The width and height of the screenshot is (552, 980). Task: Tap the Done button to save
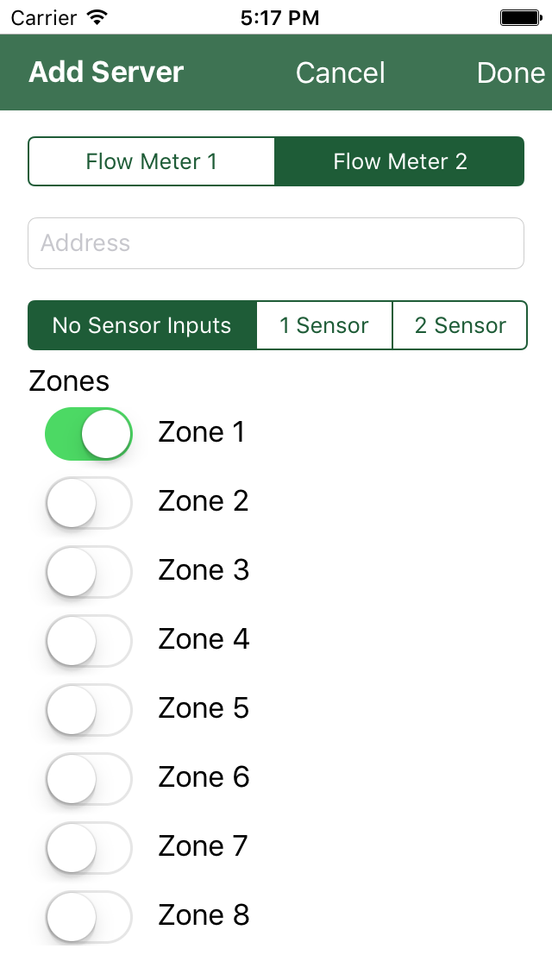coord(511,72)
